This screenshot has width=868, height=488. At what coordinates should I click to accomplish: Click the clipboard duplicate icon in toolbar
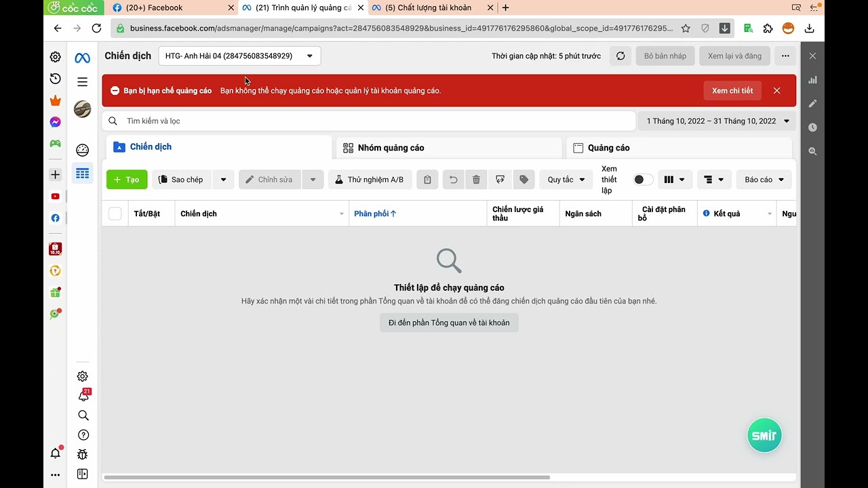427,180
